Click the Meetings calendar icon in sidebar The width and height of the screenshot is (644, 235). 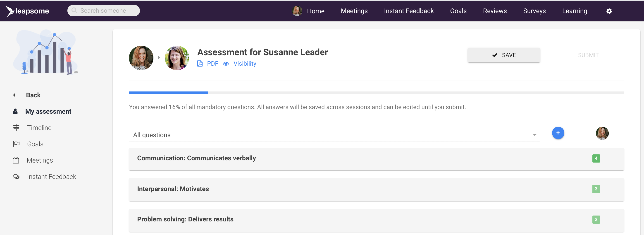click(16, 160)
